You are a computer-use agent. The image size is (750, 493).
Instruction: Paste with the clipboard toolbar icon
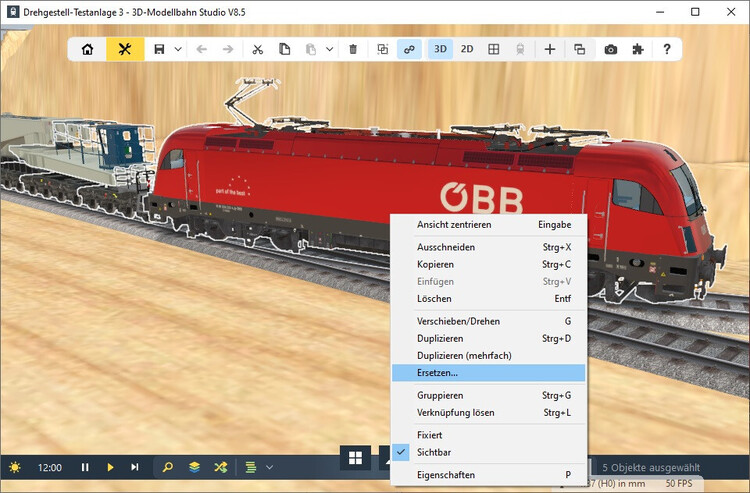[311, 49]
